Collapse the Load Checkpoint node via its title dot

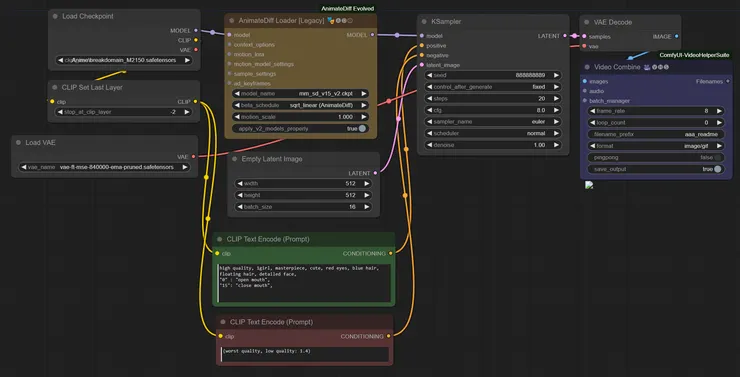pos(56,17)
